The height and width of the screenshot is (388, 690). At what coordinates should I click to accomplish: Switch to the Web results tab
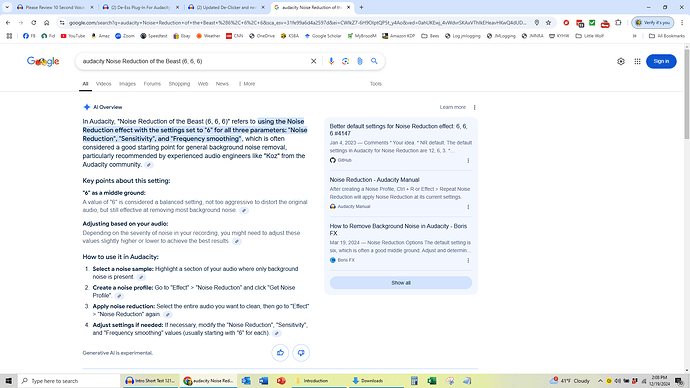click(203, 84)
